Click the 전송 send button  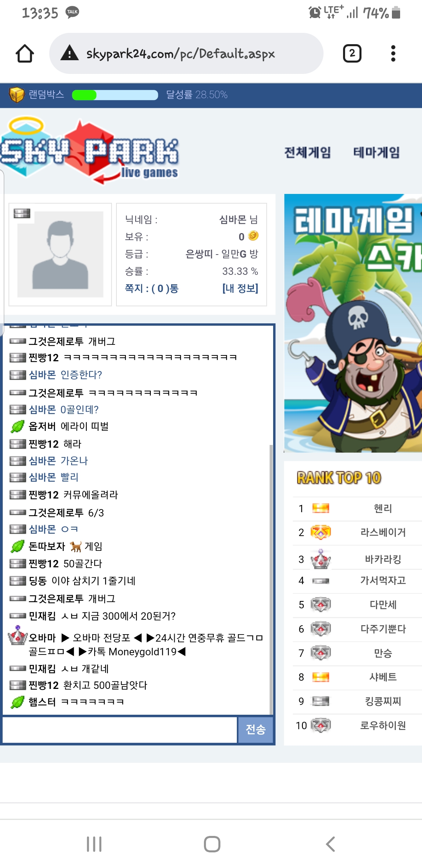pos(256,730)
